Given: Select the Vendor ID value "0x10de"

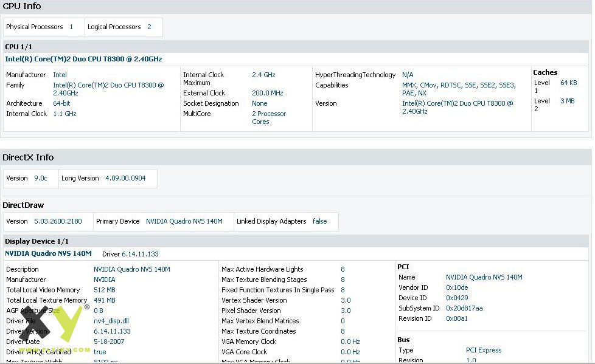Looking at the screenshot, I should tap(458, 287).
